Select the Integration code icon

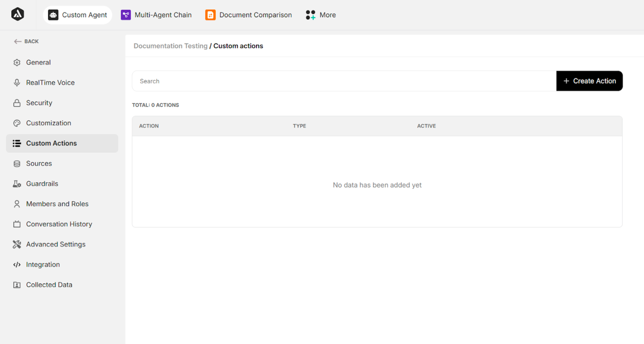click(17, 264)
